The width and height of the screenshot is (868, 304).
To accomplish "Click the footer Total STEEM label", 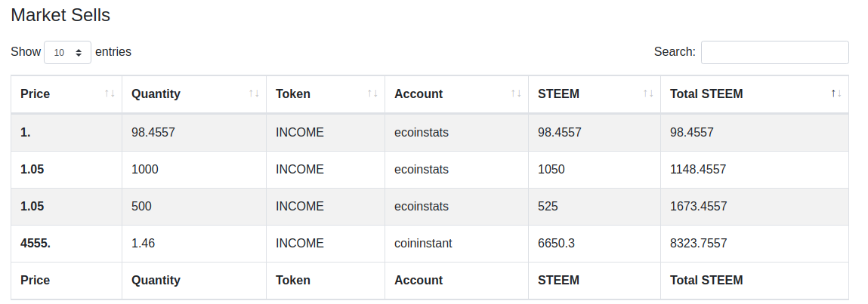I will coord(706,280).
